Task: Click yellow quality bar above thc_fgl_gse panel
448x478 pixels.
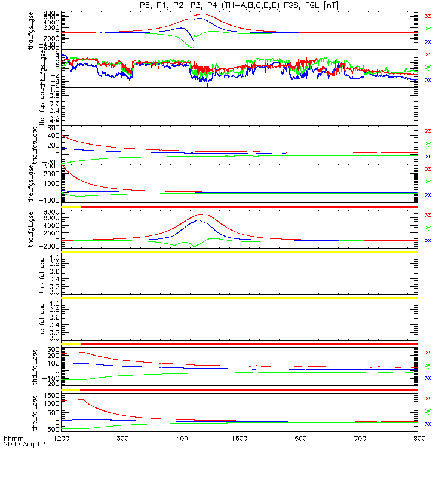Action: coord(240,298)
